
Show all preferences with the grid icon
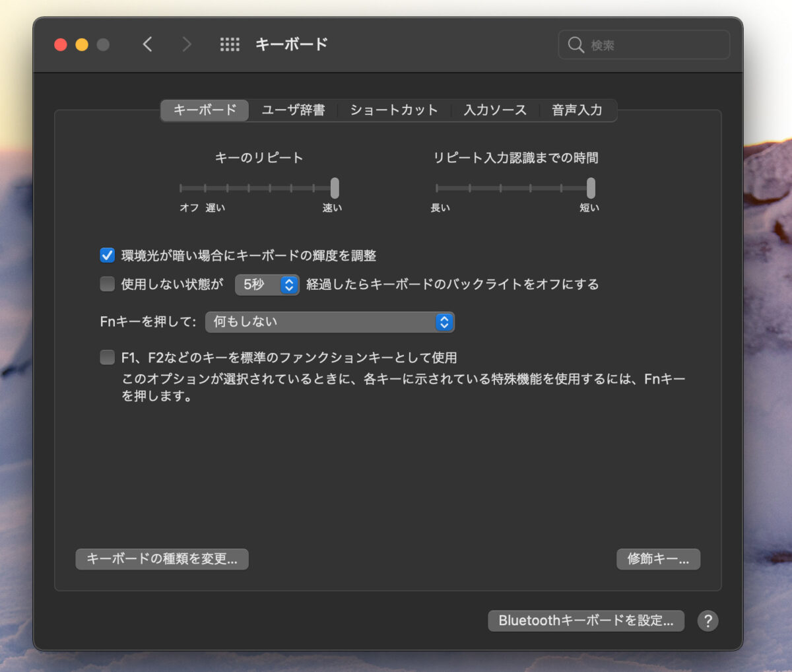click(230, 44)
